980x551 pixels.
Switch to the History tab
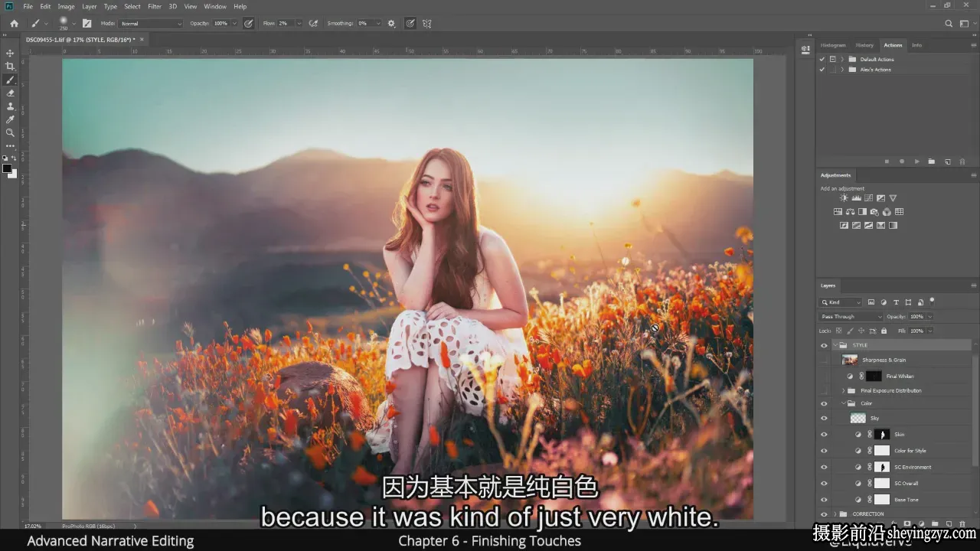coord(864,45)
